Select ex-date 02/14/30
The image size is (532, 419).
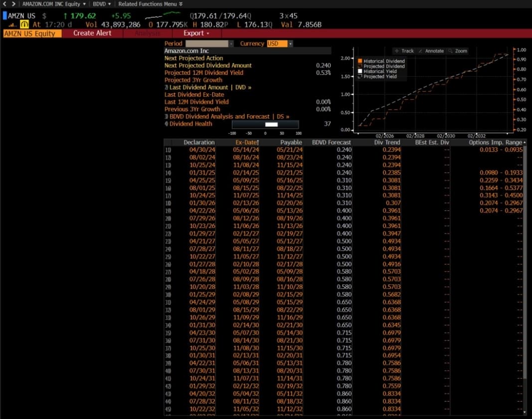tap(246, 325)
